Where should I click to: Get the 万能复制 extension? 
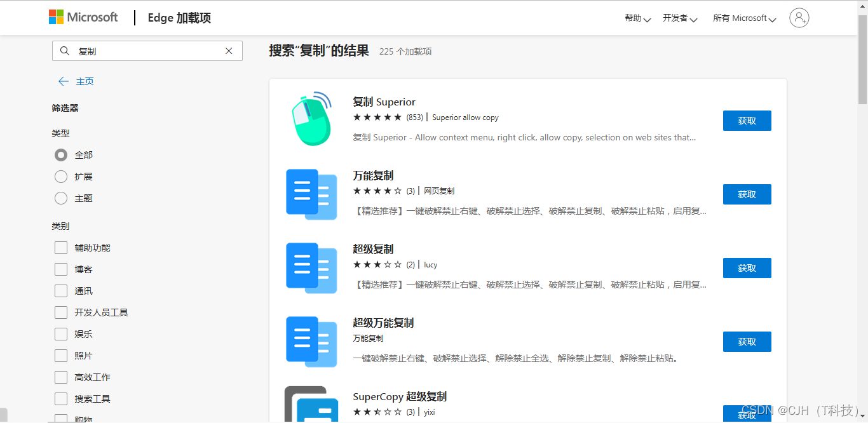pos(747,194)
